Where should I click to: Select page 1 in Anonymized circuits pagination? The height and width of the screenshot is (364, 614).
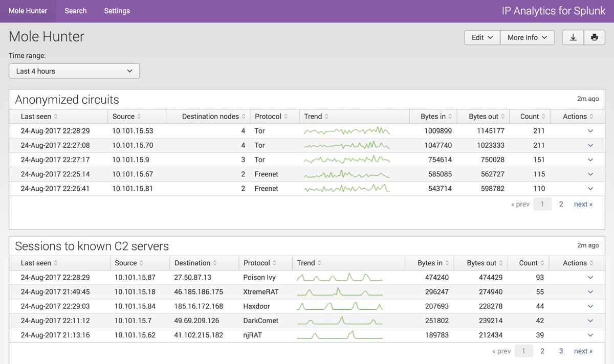[542, 204]
